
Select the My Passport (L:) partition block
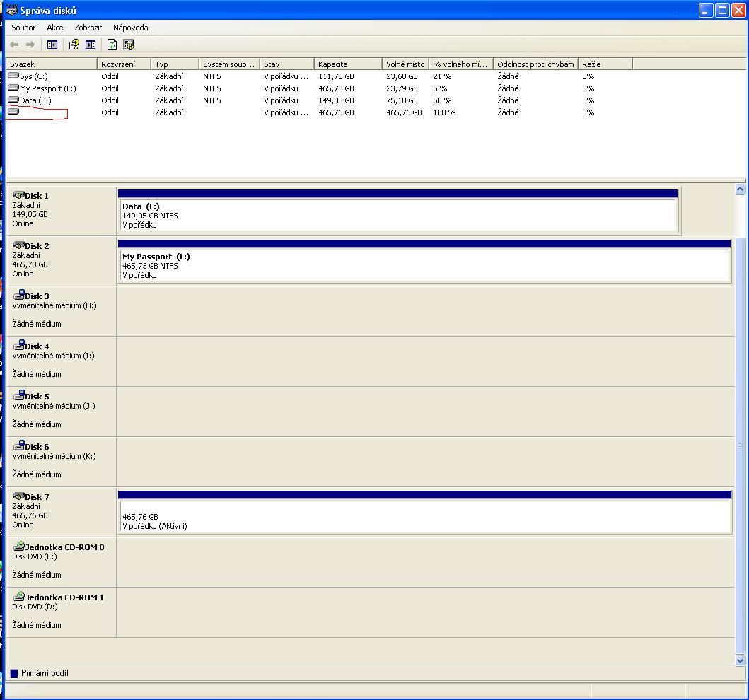[424, 266]
